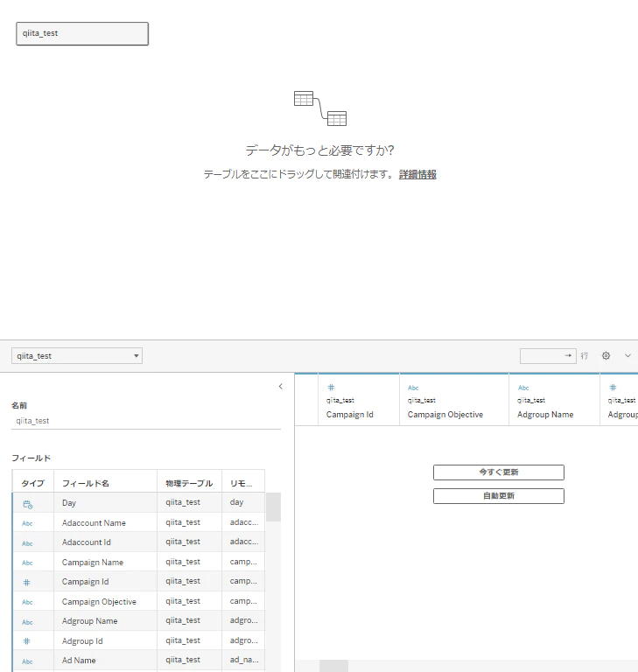638x672 pixels.
Task: Click the Abc type icon for Adaccount Name
Action: coord(27,523)
